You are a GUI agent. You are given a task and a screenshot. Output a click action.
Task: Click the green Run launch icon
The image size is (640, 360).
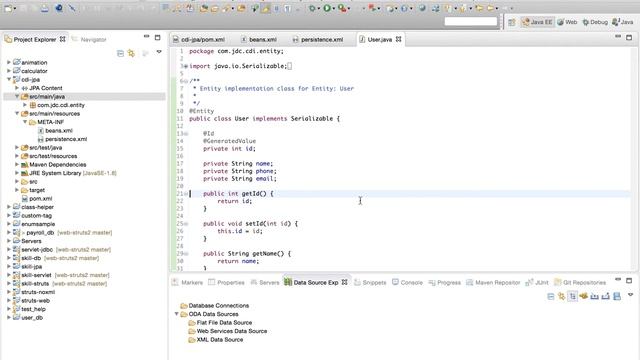327,8
